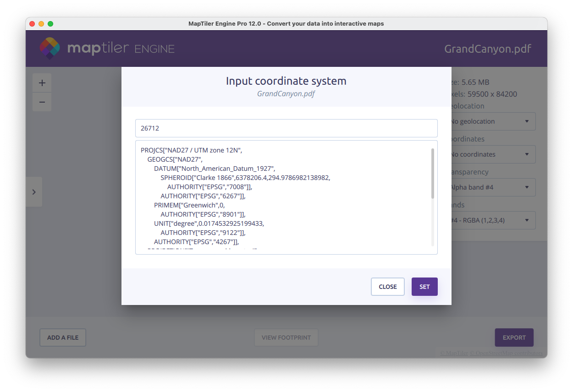Click the yellow minimize window button
The image size is (573, 392).
click(41, 24)
